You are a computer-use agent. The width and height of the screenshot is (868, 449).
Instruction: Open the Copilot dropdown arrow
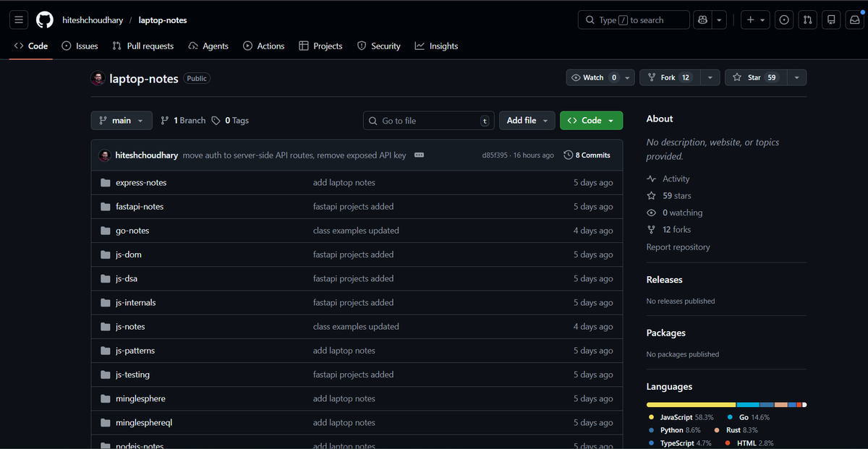pos(720,20)
